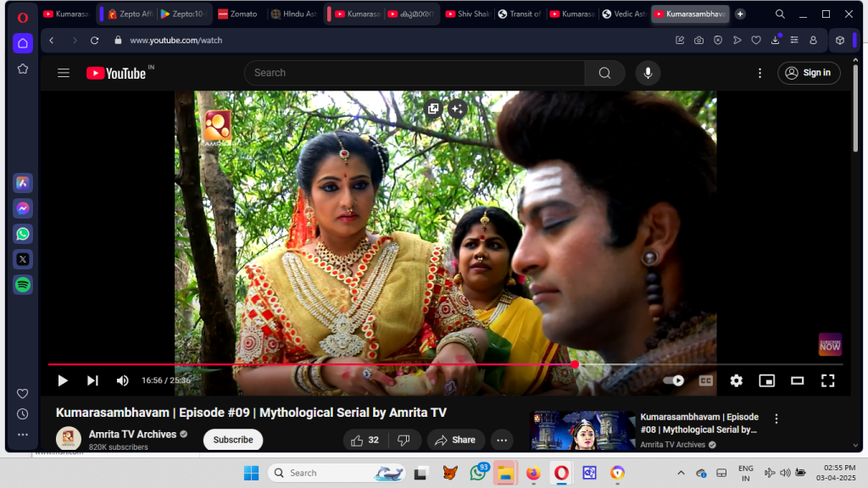Skip to the next video
The image size is (868, 488).
92,380
